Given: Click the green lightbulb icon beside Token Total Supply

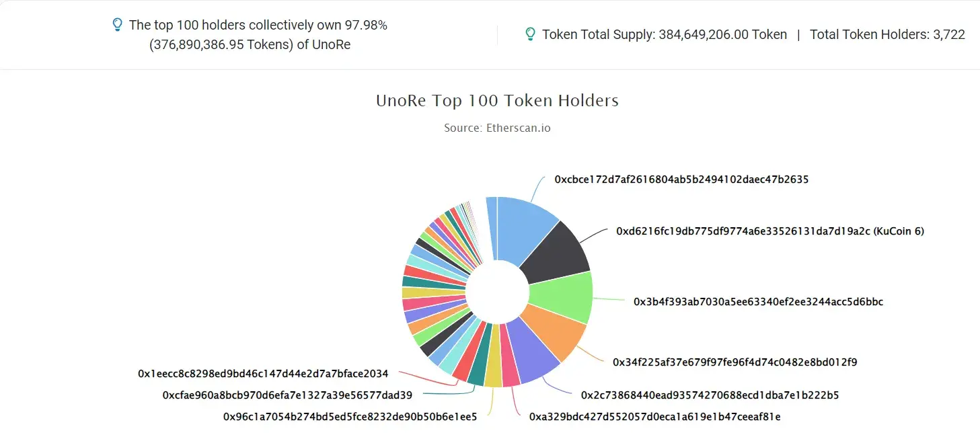Looking at the screenshot, I should click(530, 34).
